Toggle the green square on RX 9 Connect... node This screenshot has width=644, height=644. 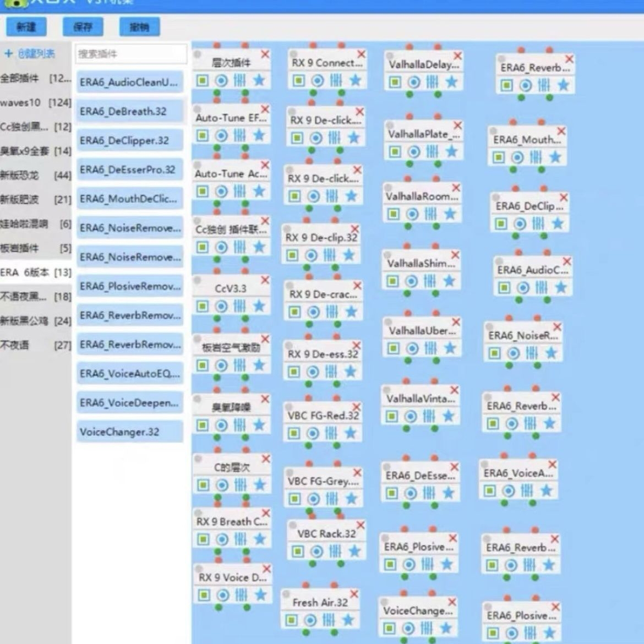pyautogui.click(x=298, y=80)
